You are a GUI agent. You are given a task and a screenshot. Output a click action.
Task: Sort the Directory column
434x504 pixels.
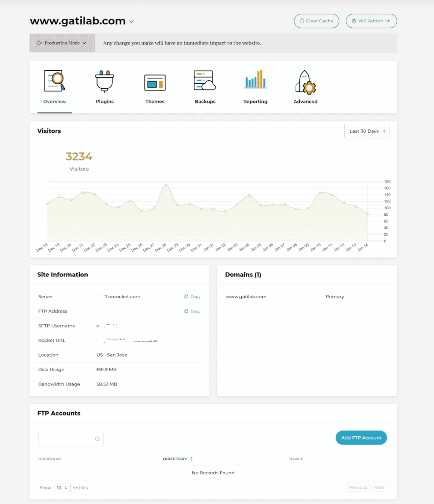tap(192, 459)
